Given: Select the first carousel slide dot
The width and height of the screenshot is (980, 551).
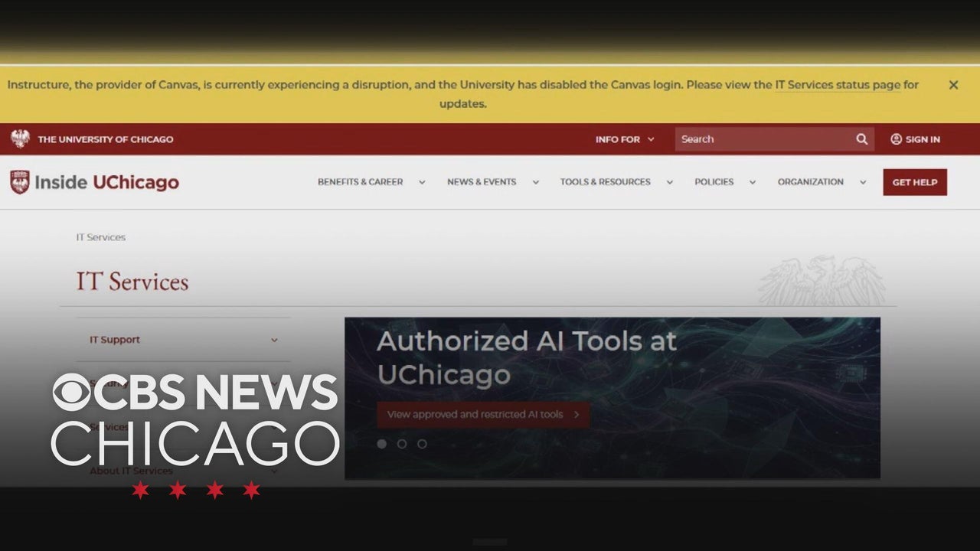Looking at the screenshot, I should 381,444.
